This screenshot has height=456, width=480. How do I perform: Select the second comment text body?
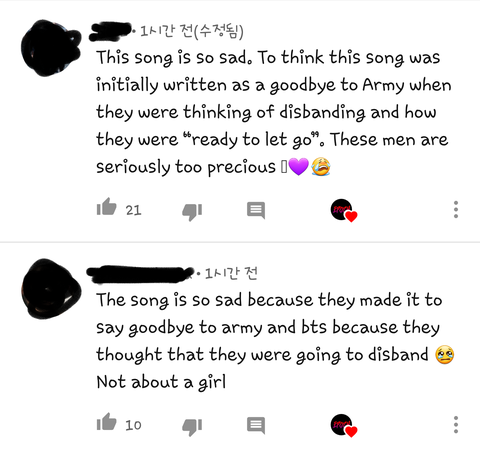tap(275, 341)
